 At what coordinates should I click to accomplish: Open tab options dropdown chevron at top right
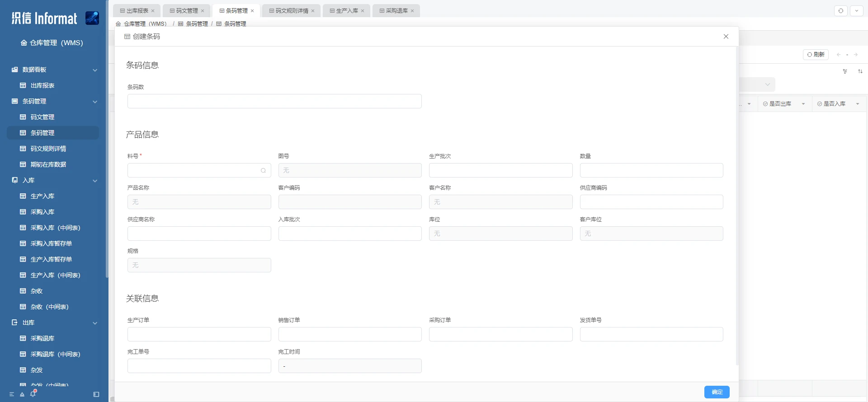[857, 11]
